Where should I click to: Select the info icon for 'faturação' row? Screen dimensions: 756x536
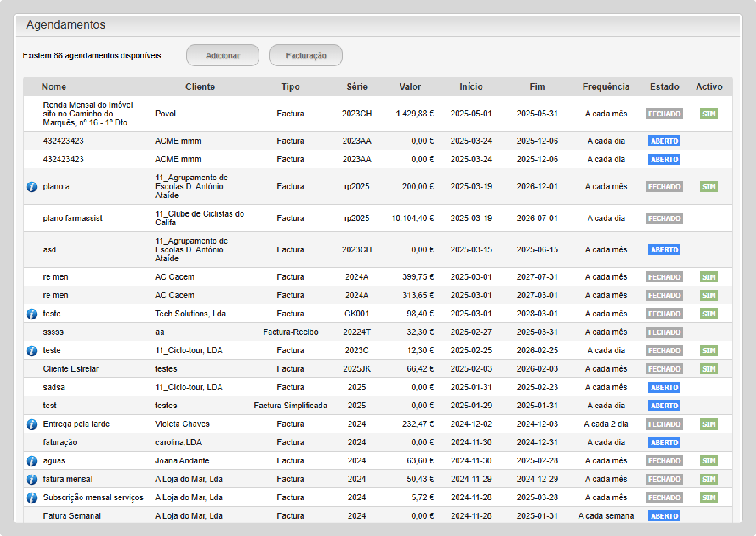pyautogui.click(x=32, y=442)
